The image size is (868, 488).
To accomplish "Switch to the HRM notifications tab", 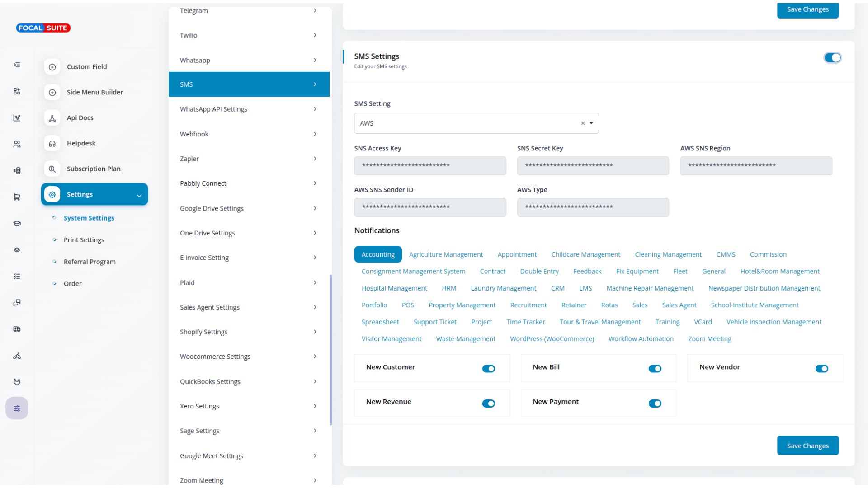I will 448,288.
